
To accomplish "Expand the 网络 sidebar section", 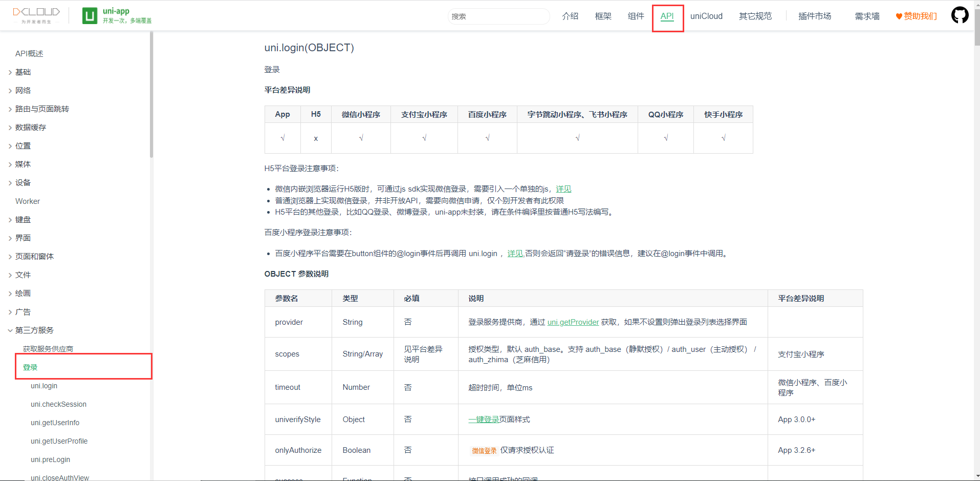I will coord(23,90).
